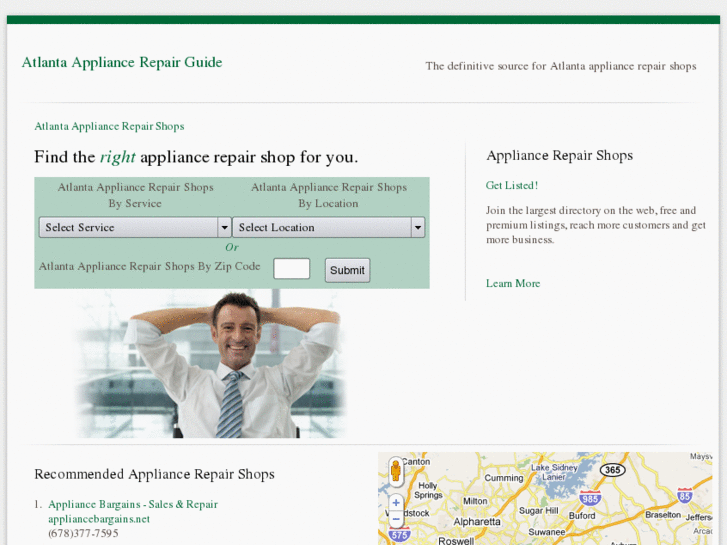727x545 pixels.
Task: Open the Select Service dropdown
Action: coord(135,227)
